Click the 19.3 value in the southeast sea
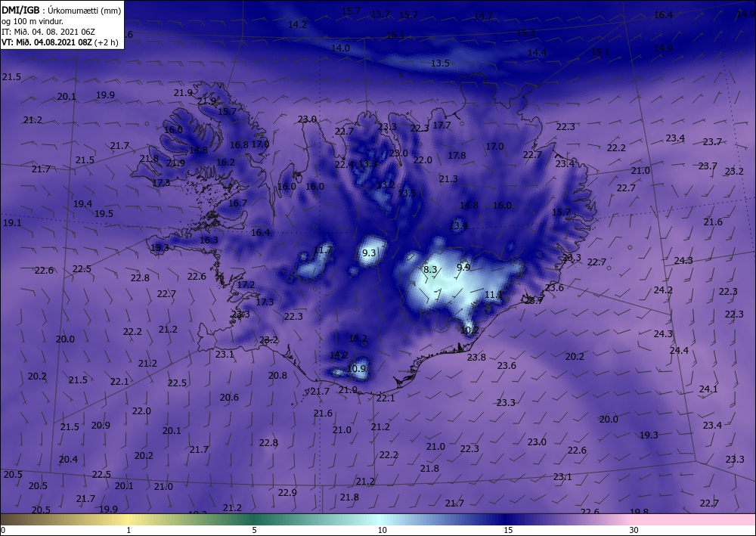 click(649, 435)
